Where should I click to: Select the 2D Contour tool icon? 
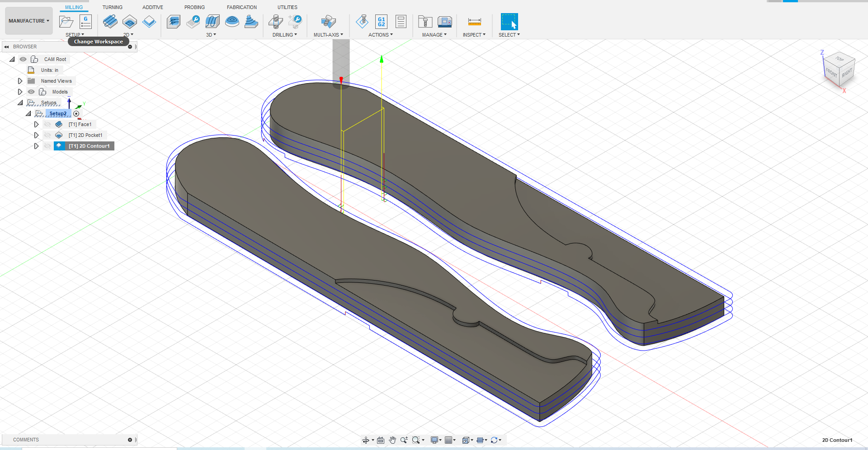click(x=149, y=21)
